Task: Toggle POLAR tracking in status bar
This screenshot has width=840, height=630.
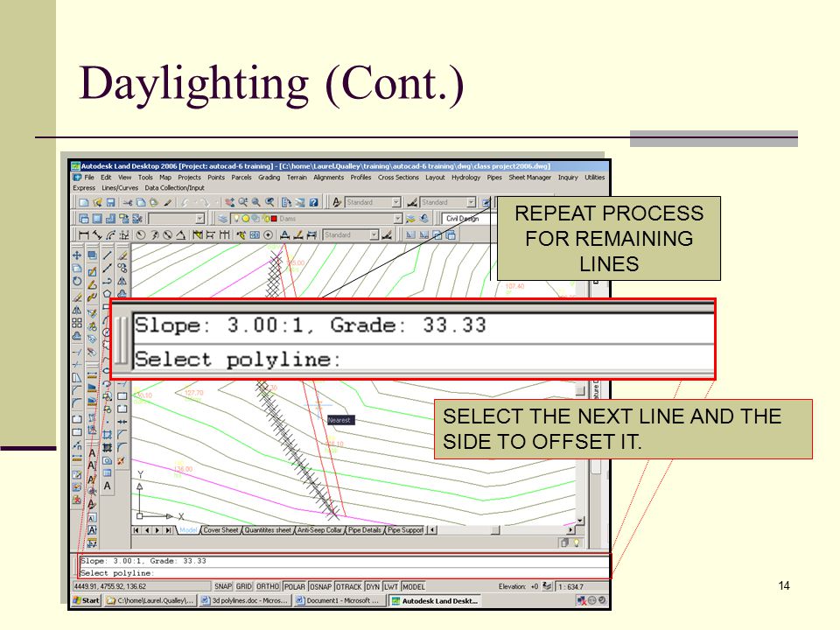Action: tap(294, 586)
